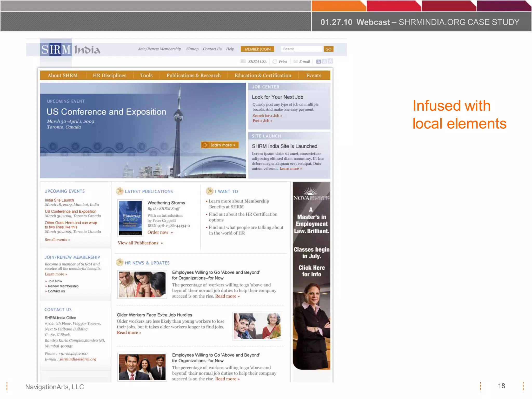Click Learn more under Join/Renew Membership
532x399 pixels.
tap(56, 274)
